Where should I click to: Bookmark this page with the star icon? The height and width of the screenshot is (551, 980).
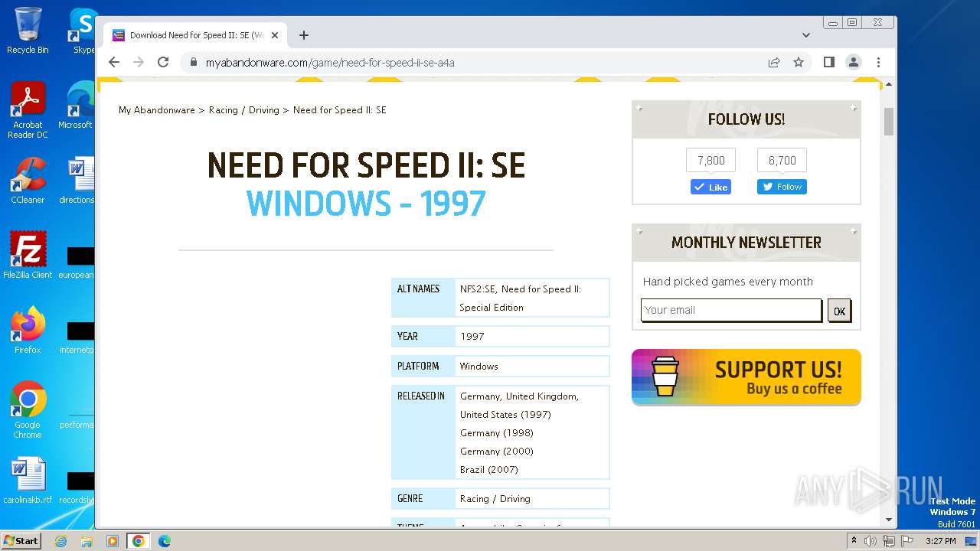(x=799, y=62)
